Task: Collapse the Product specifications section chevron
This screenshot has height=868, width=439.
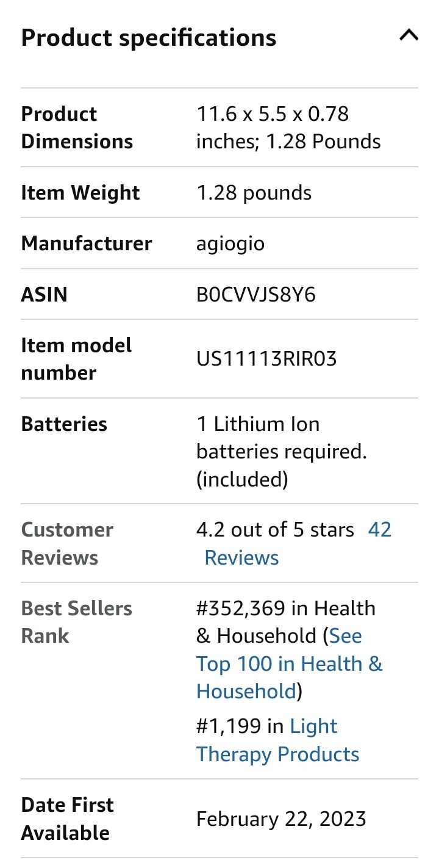Action: coord(409,35)
